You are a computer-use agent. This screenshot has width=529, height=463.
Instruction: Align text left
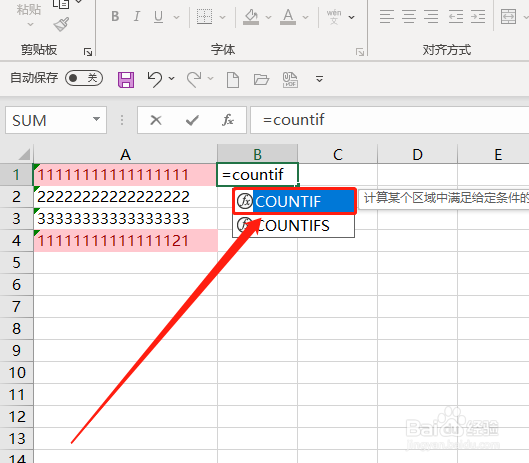(x=387, y=16)
